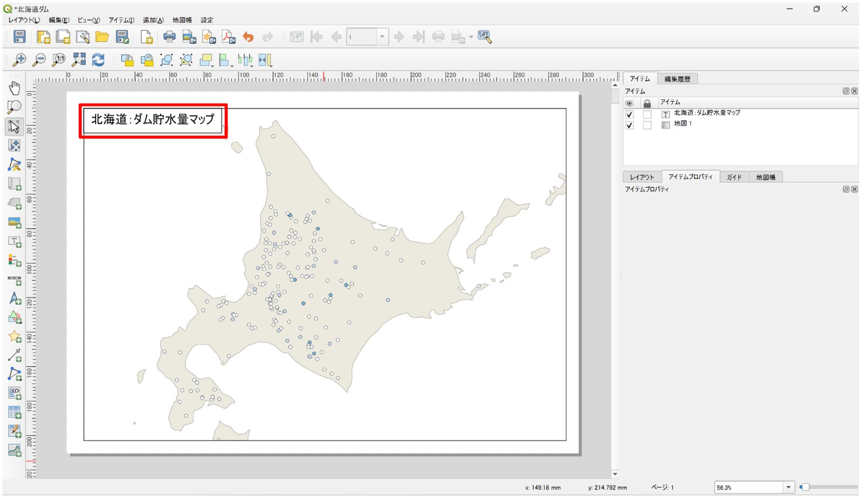Choose the Add north arrow tool

point(15,298)
